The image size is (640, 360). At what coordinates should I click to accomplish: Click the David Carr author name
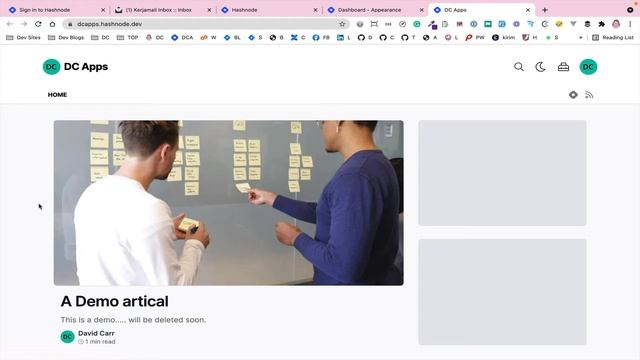click(96, 333)
